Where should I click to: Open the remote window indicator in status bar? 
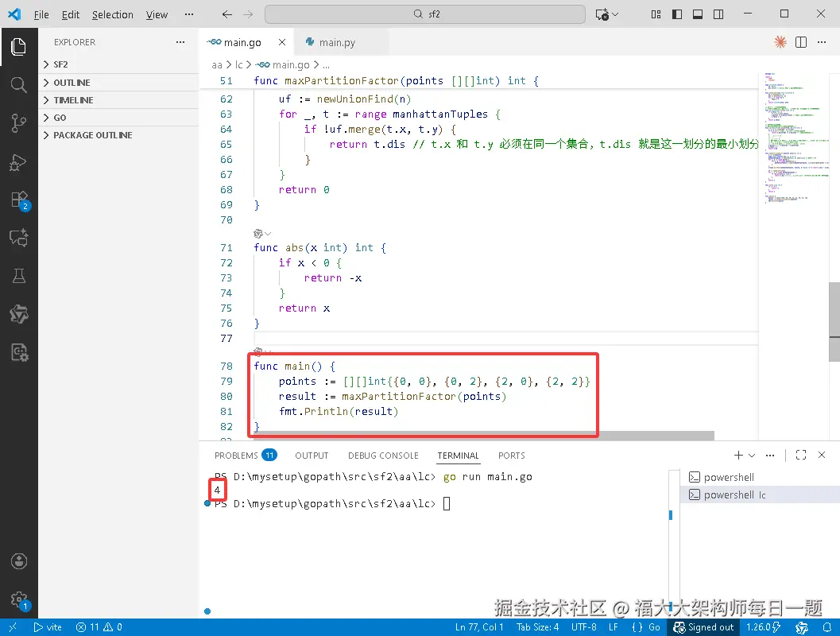tap(13, 627)
